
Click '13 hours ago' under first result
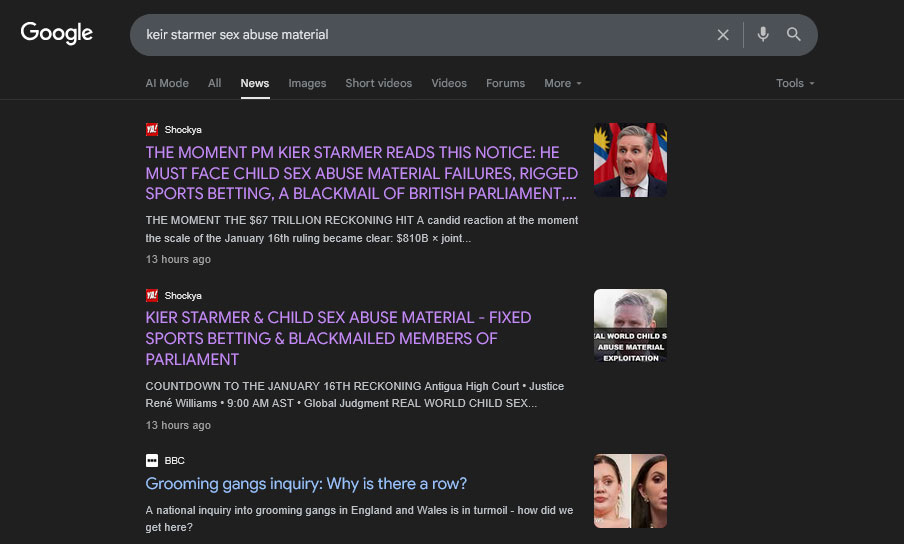[x=178, y=259]
